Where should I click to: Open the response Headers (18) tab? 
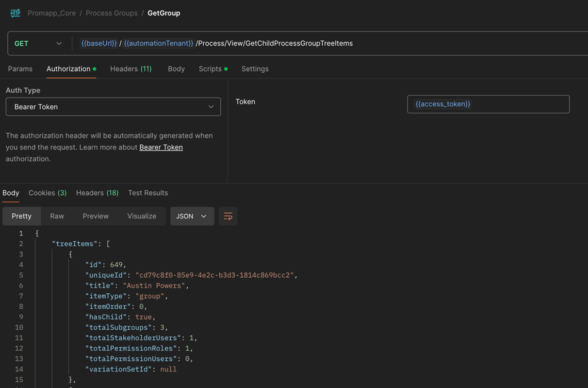point(97,193)
